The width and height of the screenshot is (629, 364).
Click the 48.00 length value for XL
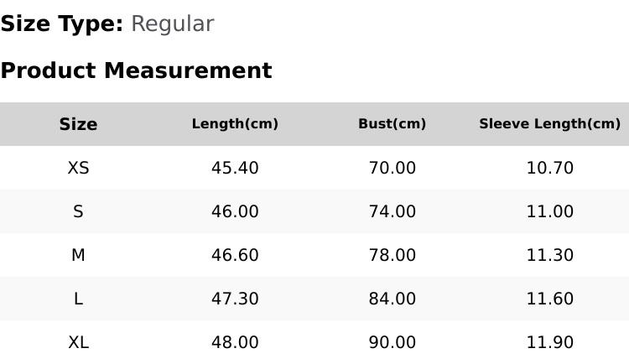click(x=235, y=343)
